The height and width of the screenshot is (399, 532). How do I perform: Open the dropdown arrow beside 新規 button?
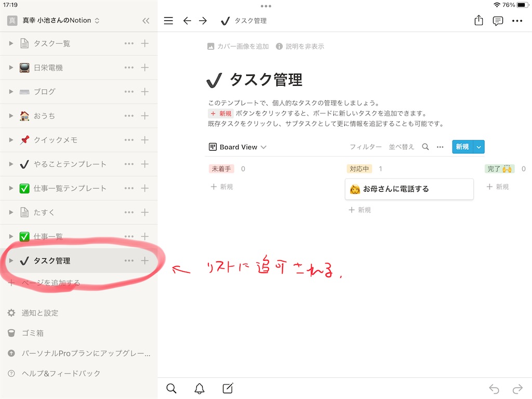point(478,147)
